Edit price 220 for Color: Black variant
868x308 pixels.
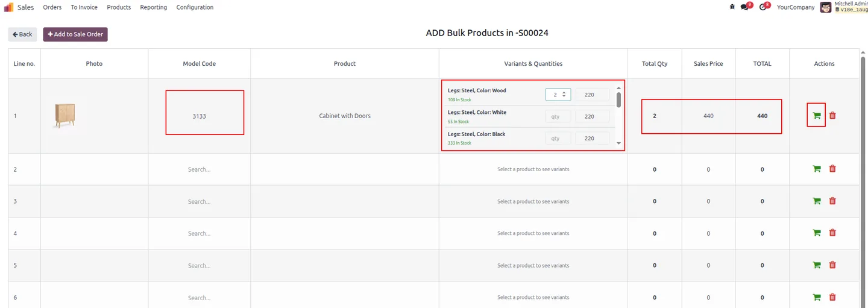point(593,138)
